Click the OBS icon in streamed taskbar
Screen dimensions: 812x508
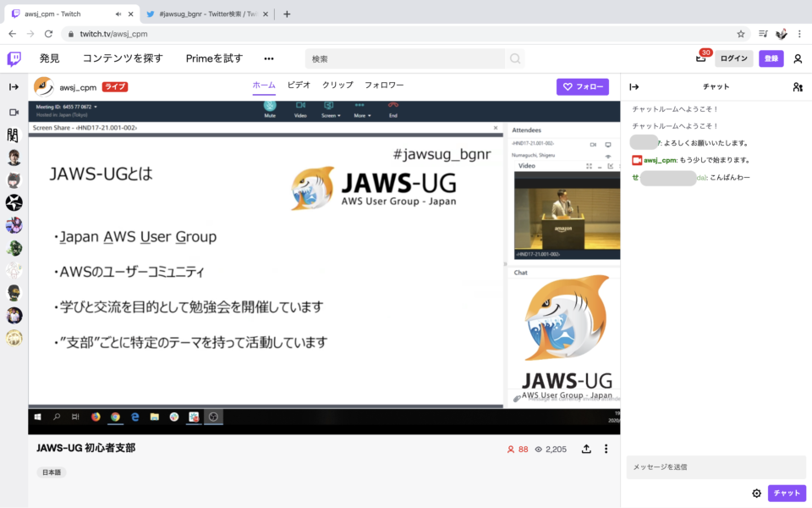coord(213,417)
